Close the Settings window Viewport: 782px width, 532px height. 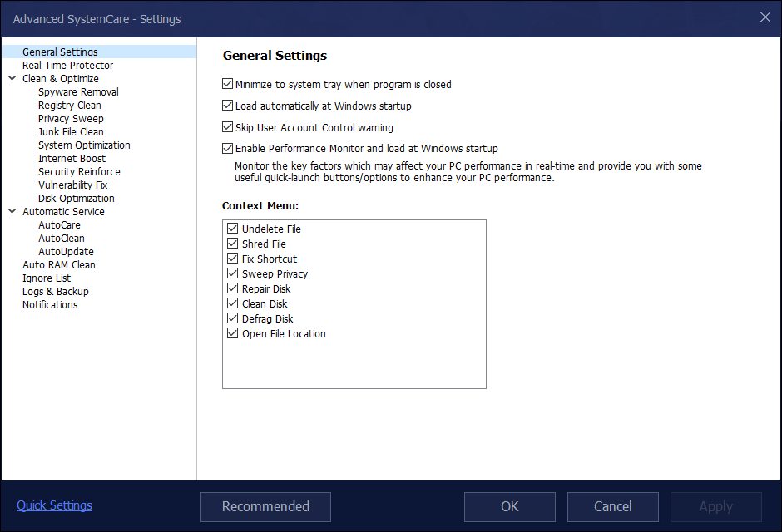point(765,17)
